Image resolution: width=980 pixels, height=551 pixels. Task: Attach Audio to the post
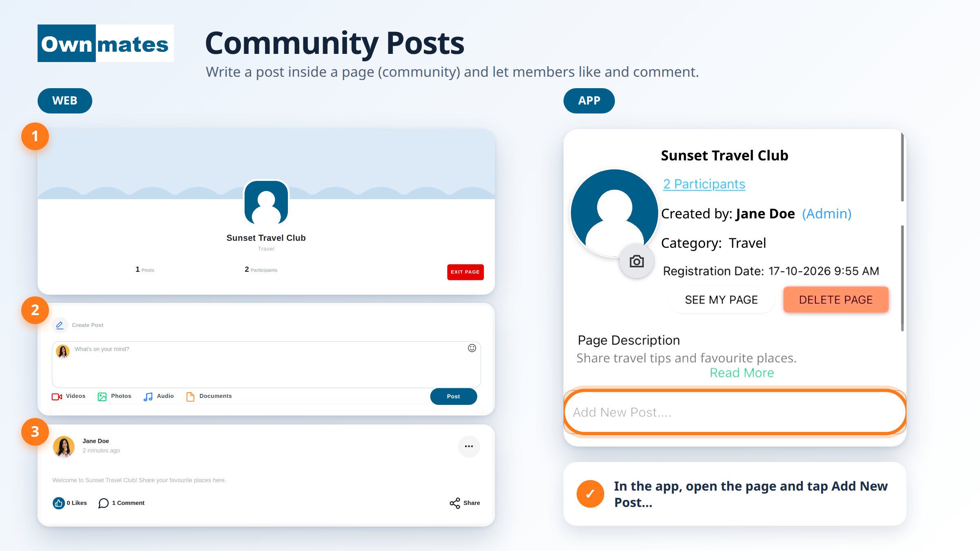[x=158, y=396]
